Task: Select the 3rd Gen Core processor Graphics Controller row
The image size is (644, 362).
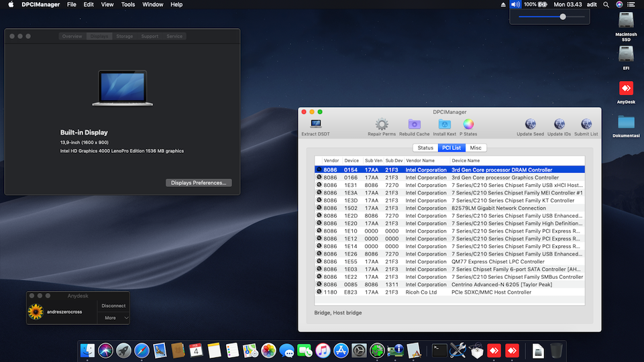Action: click(449, 177)
